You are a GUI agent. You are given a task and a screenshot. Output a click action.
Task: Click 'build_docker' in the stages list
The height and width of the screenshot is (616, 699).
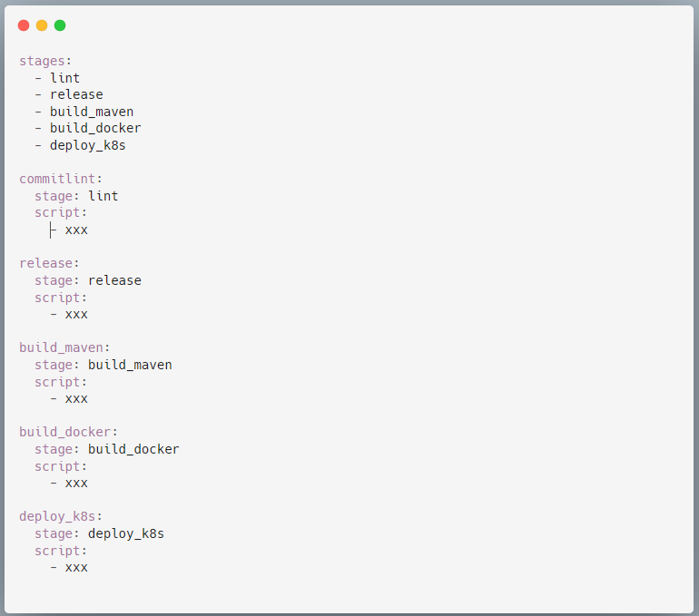pyautogui.click(x=95, y=128)
